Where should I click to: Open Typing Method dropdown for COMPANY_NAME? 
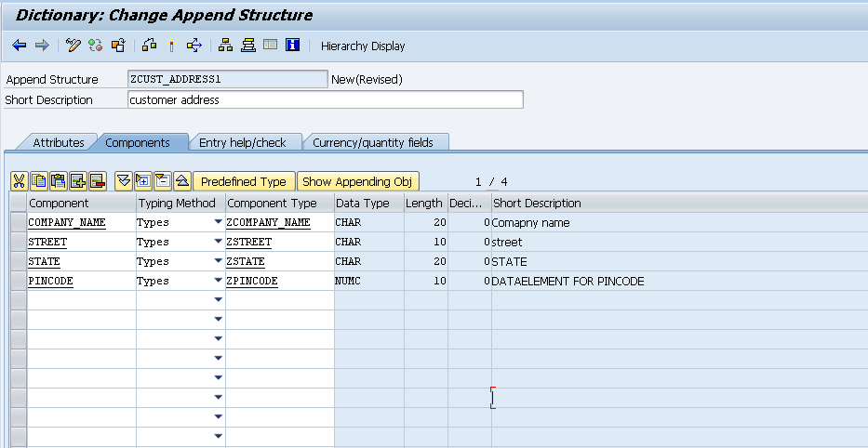(218, 222)
